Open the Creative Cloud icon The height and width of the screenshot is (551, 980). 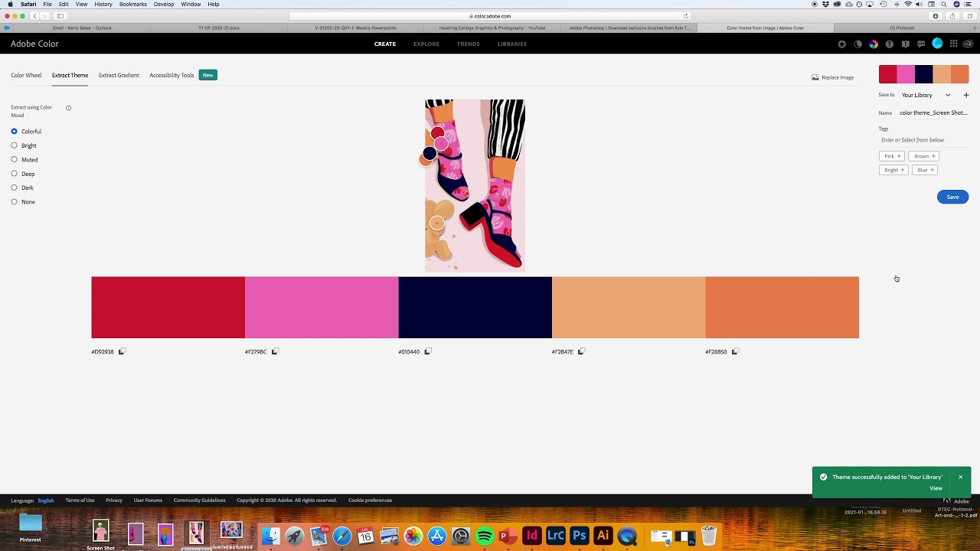pyautogui.click(x=968, y=44)
